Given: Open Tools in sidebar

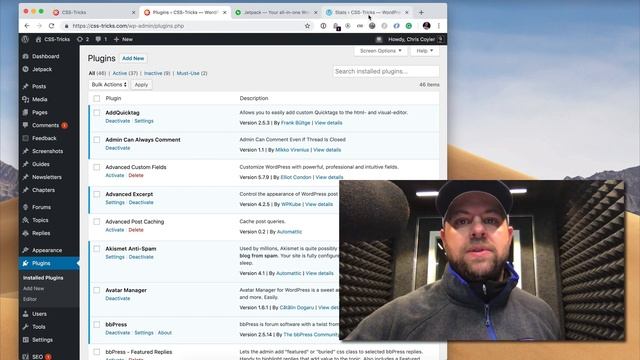Looking at the screenshot, I should pos(39,327).
